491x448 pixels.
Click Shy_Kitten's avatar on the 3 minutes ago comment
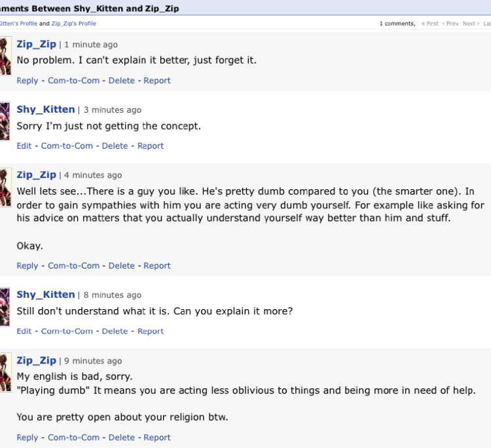pos(5,121)
